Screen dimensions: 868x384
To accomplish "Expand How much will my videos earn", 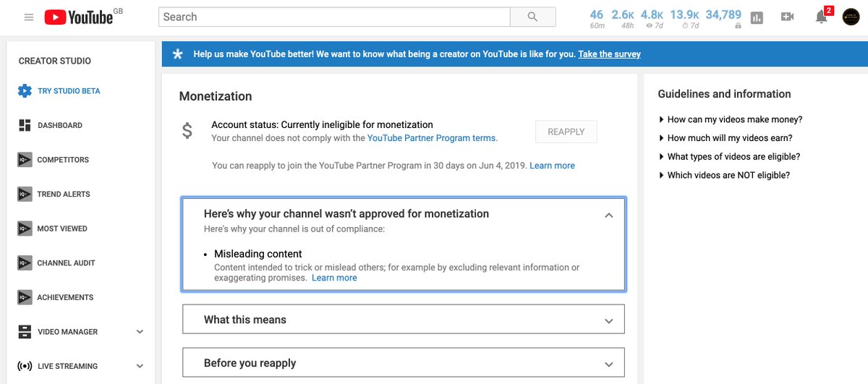I will pyautogui.click(x=726, y=138).
